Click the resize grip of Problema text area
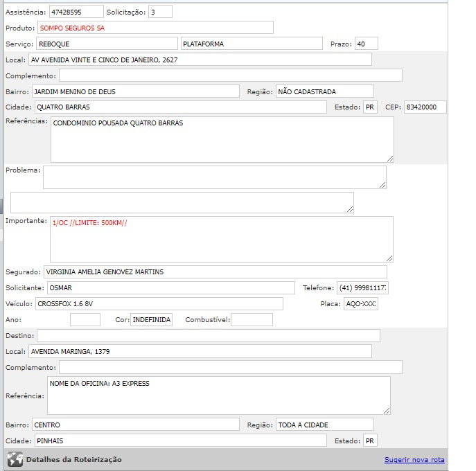This screenshot has width=476, height=471. (382, 185)
